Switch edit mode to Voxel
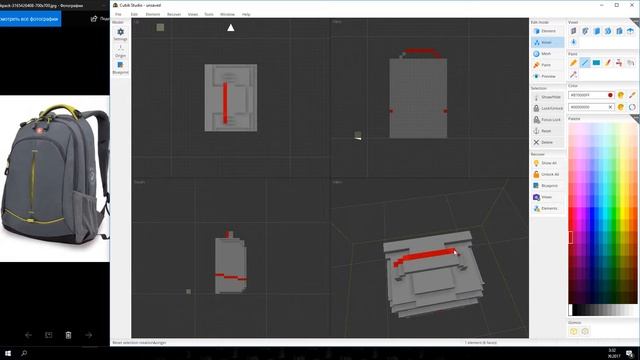This screenshot has height=360, width=640. pyautogui.click(x=547, y=42)
